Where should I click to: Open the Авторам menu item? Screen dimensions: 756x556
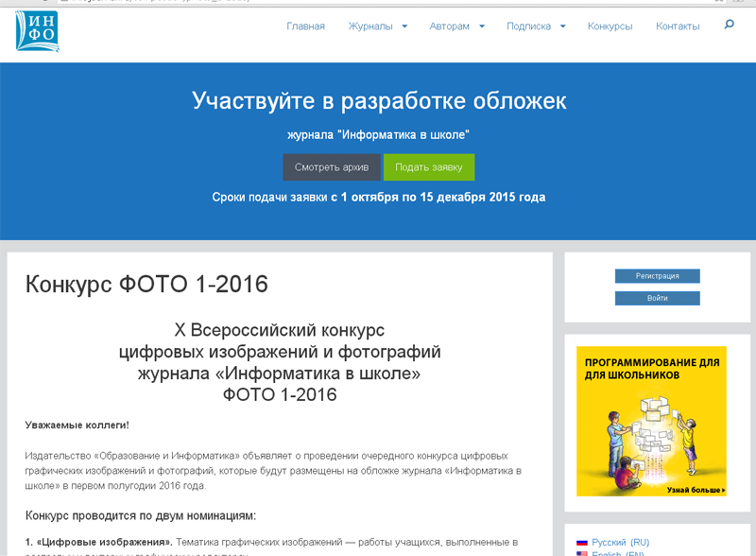pyautogui.click(x=450, y=26)
